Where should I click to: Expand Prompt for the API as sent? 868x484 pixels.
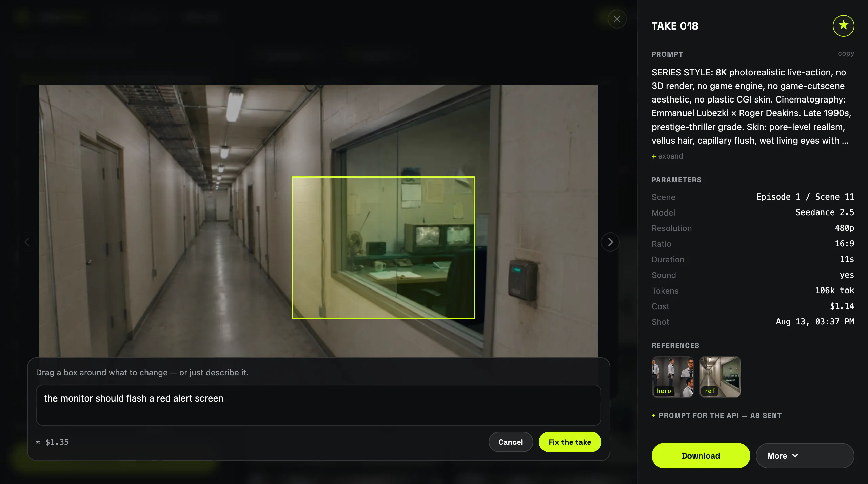717,416
